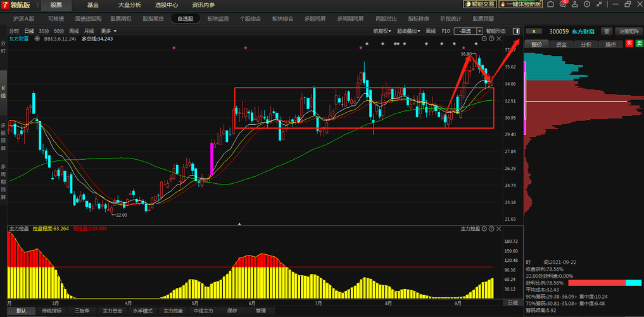Toggle the right side panel layout icon
Viewport: 644px width, 317px height.
click(516, 31)
